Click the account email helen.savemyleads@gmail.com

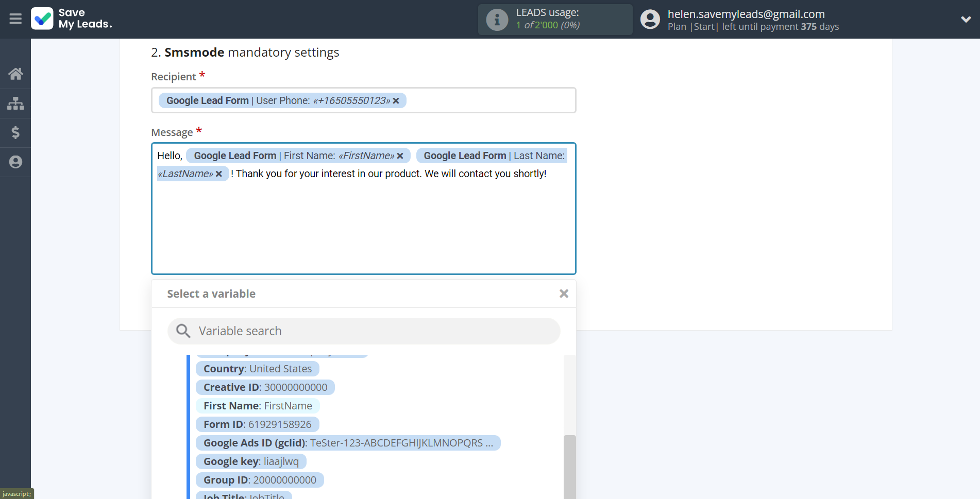click(746, 14)
